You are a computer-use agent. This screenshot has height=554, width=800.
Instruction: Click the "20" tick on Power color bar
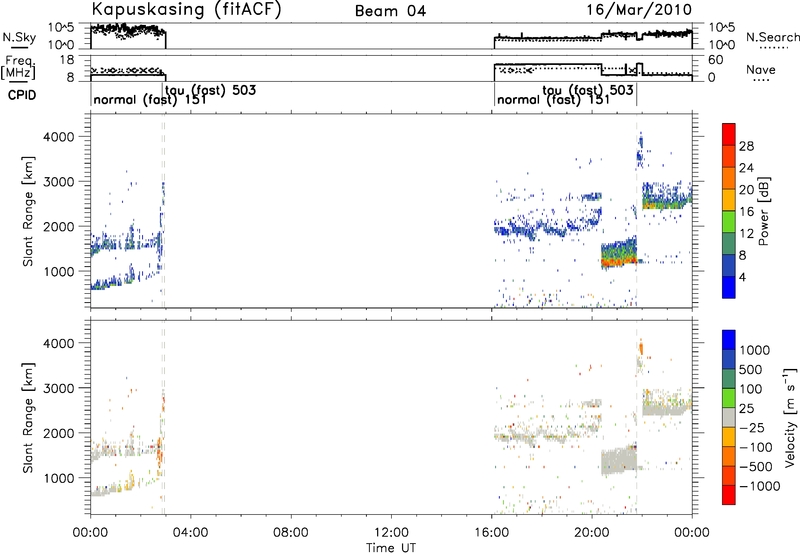[x=746, y=190]
